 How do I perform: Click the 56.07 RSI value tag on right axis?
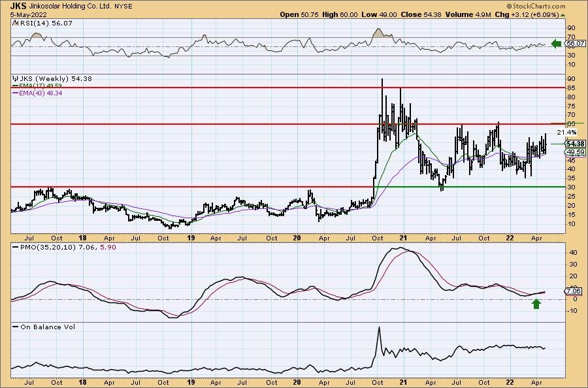point(576,44)
